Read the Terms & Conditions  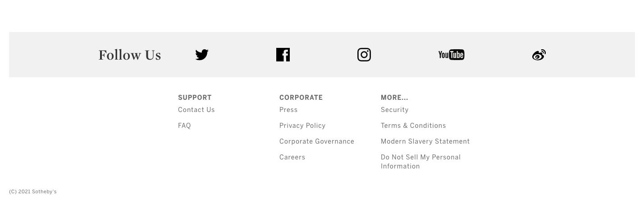(413, 126)
